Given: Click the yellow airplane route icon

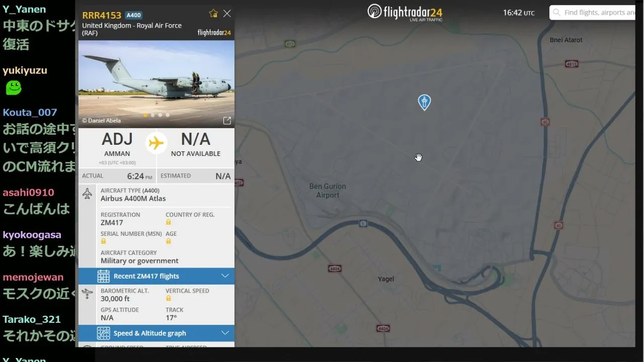Looking at the screenshot, I should 156,143.
